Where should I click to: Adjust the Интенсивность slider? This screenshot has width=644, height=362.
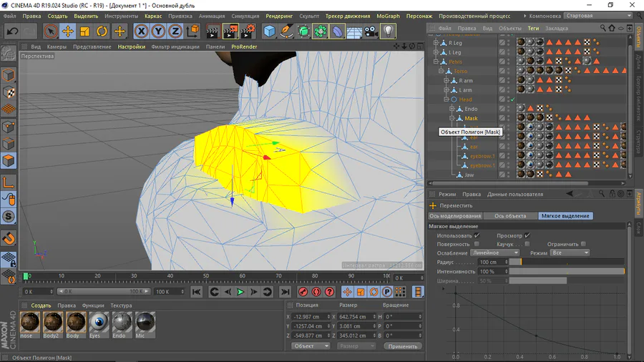coord(567,271)
